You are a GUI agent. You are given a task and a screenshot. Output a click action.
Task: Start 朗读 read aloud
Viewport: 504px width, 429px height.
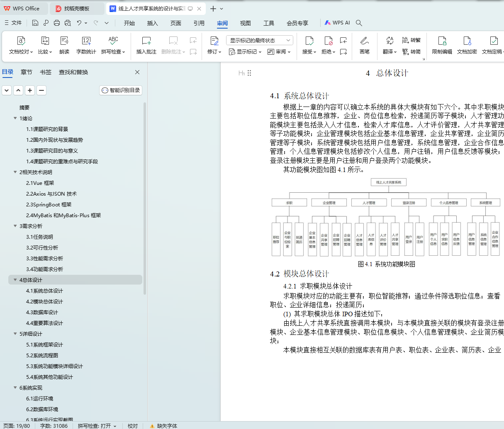64,45
